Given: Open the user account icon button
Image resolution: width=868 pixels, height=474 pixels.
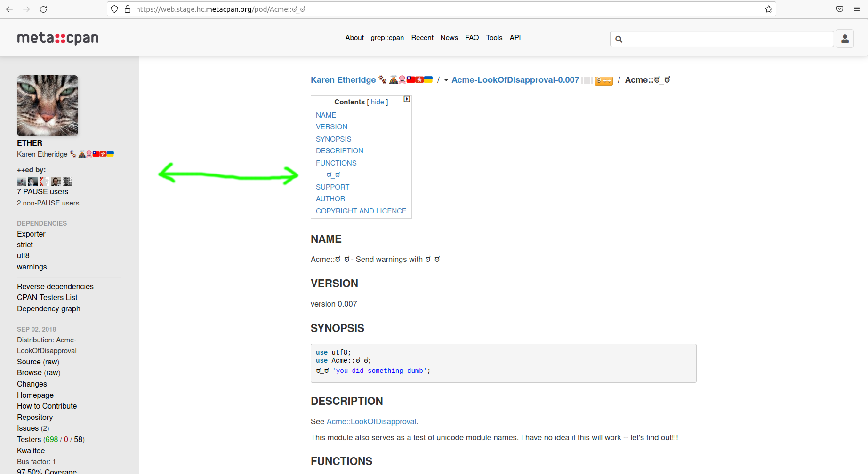Looking at the screenshot, I should click(x=845, y=39).
